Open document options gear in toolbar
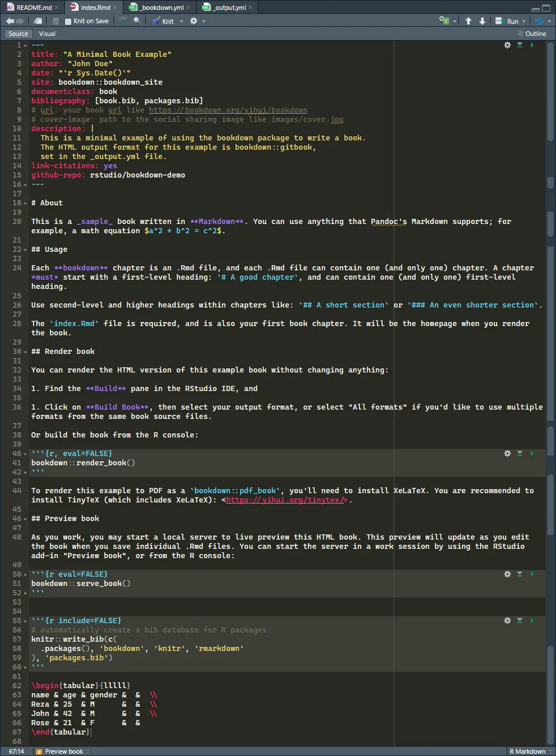Image resolution: width=556 pixels, height=756 pixels. point(194,21)
